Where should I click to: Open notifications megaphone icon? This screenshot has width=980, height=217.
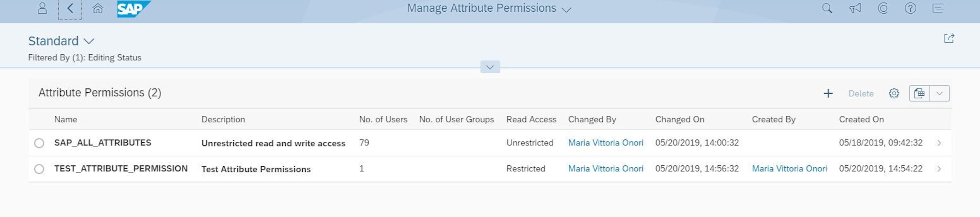pos(855,8)
